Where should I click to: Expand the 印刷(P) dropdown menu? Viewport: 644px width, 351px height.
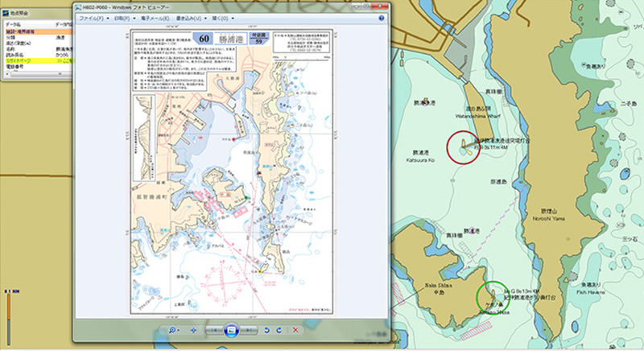point(124,18)
